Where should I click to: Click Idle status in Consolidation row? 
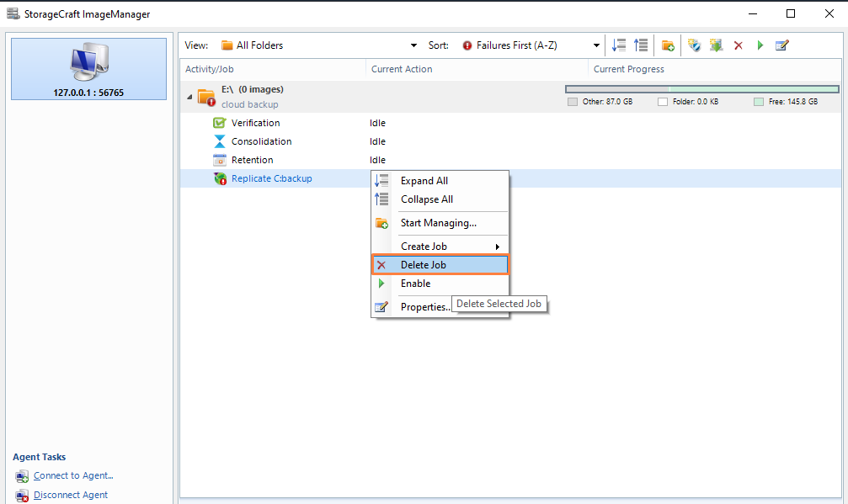tap(377, 141)
